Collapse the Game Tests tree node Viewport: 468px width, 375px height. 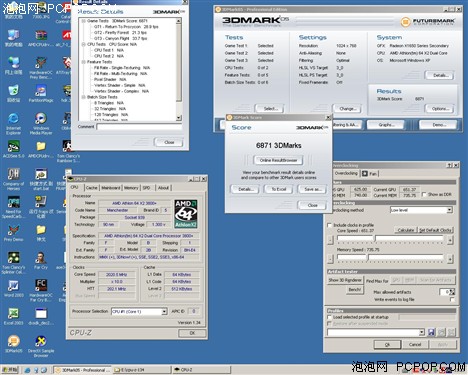point(83,21)
